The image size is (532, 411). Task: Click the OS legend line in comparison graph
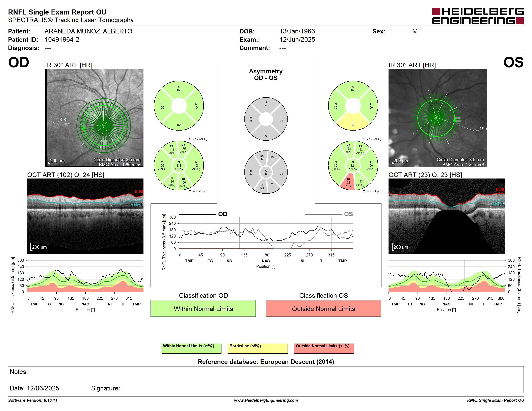pos(323,215)
